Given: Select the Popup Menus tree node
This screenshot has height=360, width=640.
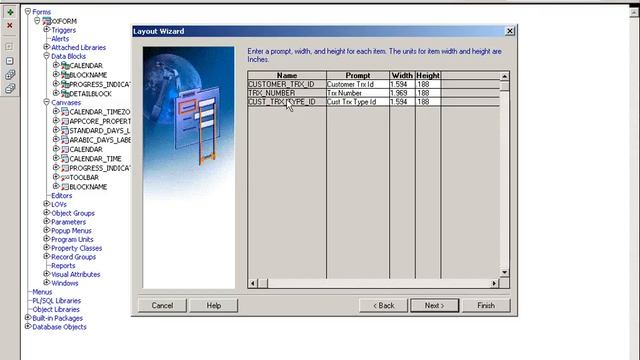Looking at the screenshot, I should [71, 231].
